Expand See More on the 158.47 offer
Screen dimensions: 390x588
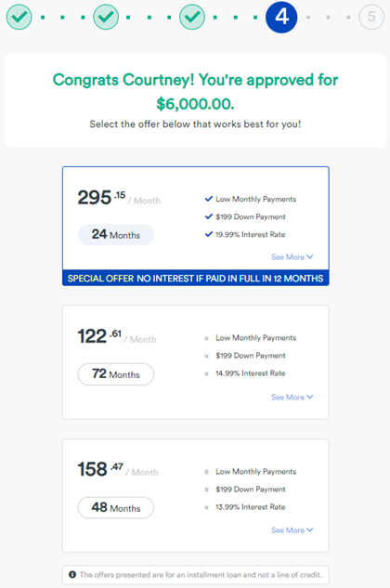(292, 529)
